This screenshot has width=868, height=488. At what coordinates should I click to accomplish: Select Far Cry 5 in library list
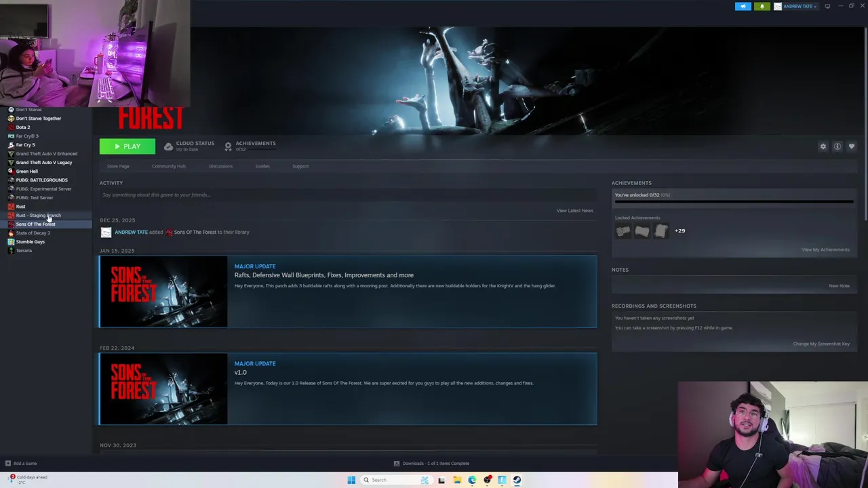coord(25,145)
